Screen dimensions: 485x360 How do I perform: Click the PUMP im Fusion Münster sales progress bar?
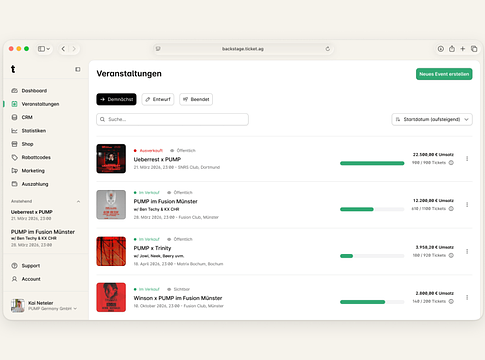pyautogui.click(x=372, y=209)
